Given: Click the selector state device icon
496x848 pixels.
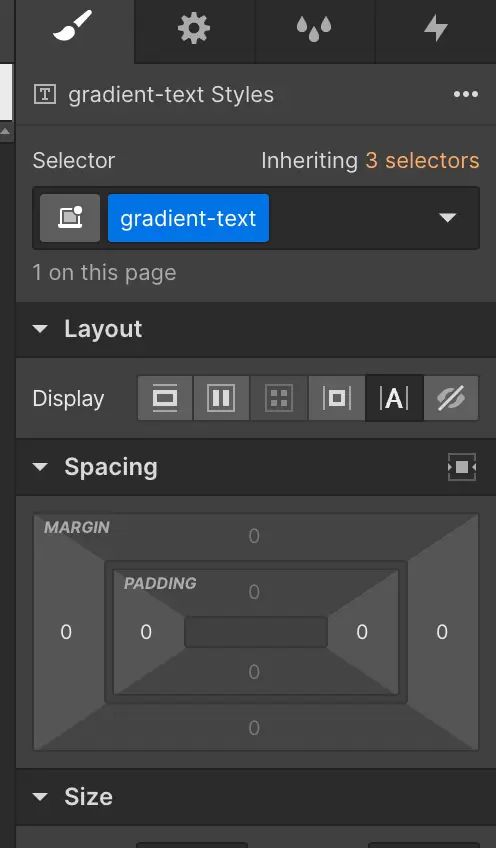Looking at the screenshot, I should [70, 218].
